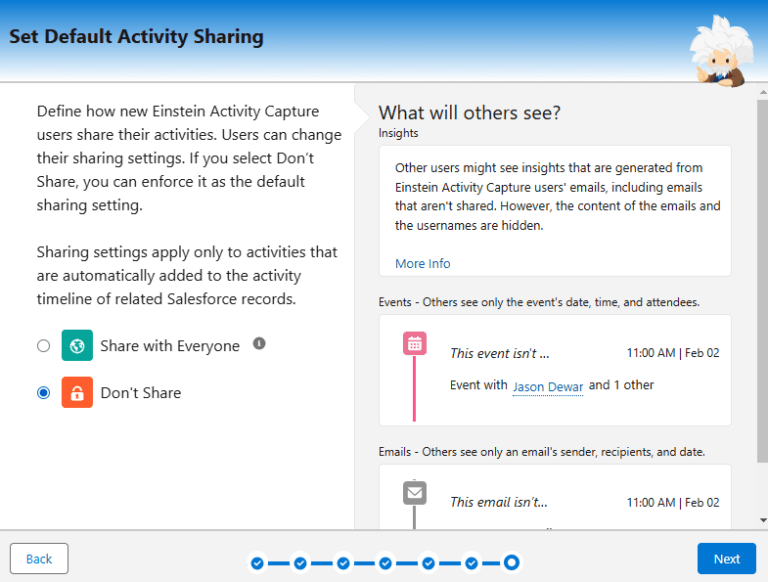Click the first completed step checkmark
Screen dimensions: 768x582
tap(257, 563)
